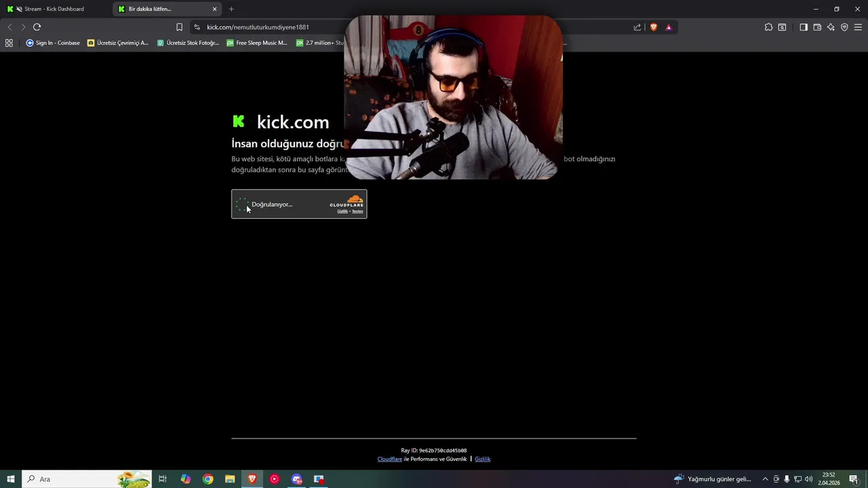The width and height of the screenshot is (868, 488).
Task: Open Task View on taskbar
Action: point(163,479)
